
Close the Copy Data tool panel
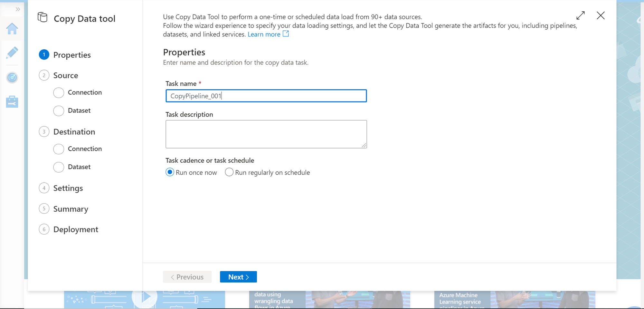point(601,15)
